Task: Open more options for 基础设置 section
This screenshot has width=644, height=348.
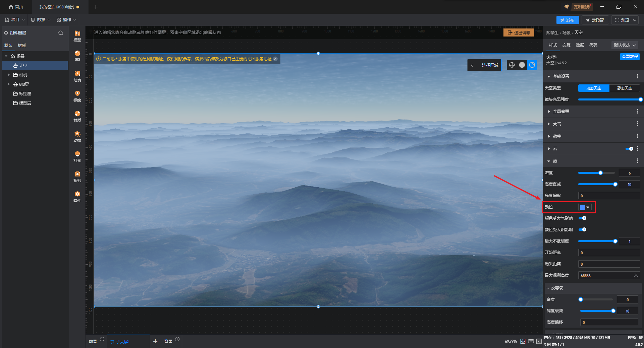Action: [x=638, y=76]
